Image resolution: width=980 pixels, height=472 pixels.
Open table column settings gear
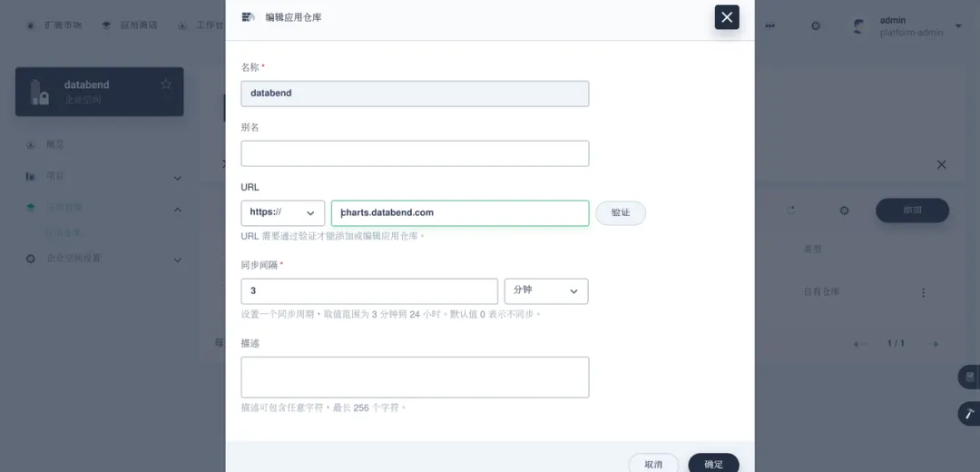coord(845,211)
